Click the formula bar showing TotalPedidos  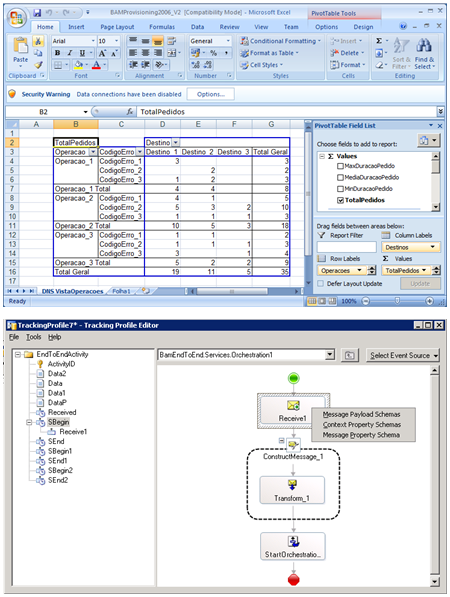coord(287,112)
